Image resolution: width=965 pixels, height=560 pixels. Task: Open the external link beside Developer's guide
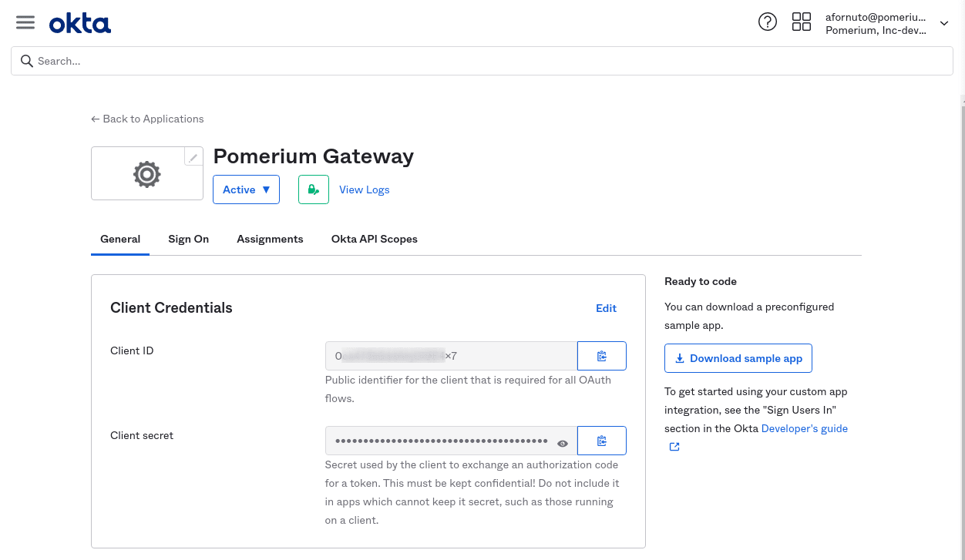coord(674,446)
